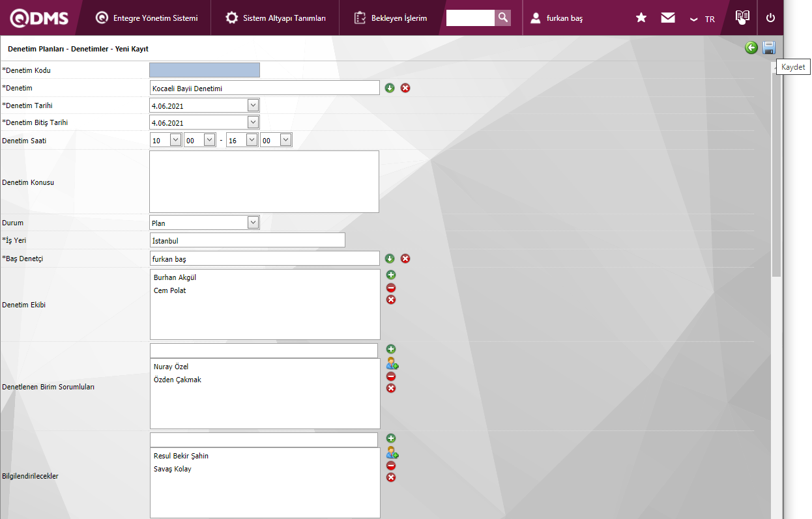Open the messages envelope icon
The height and width of the screenshot is (519, 812).
(668, 18)
